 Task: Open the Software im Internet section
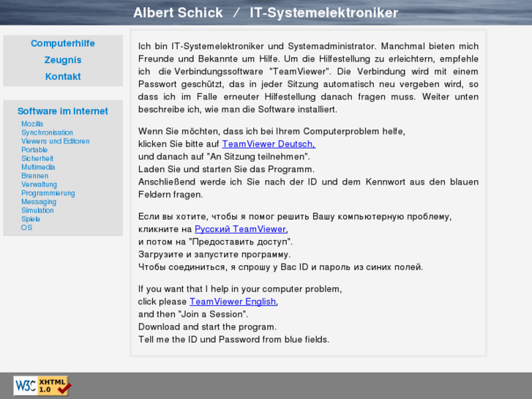click(x=63, y=111)
